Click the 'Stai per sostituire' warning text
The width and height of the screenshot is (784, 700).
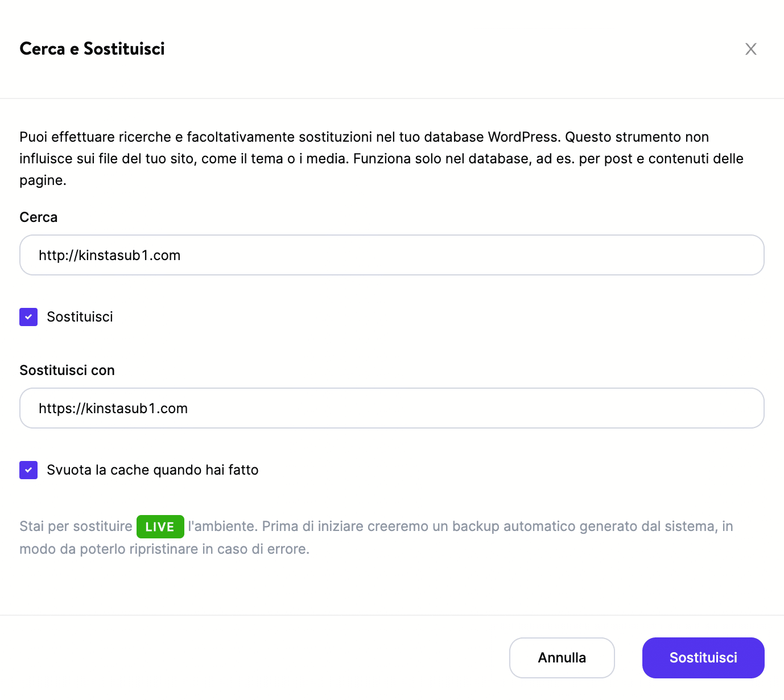76,526
